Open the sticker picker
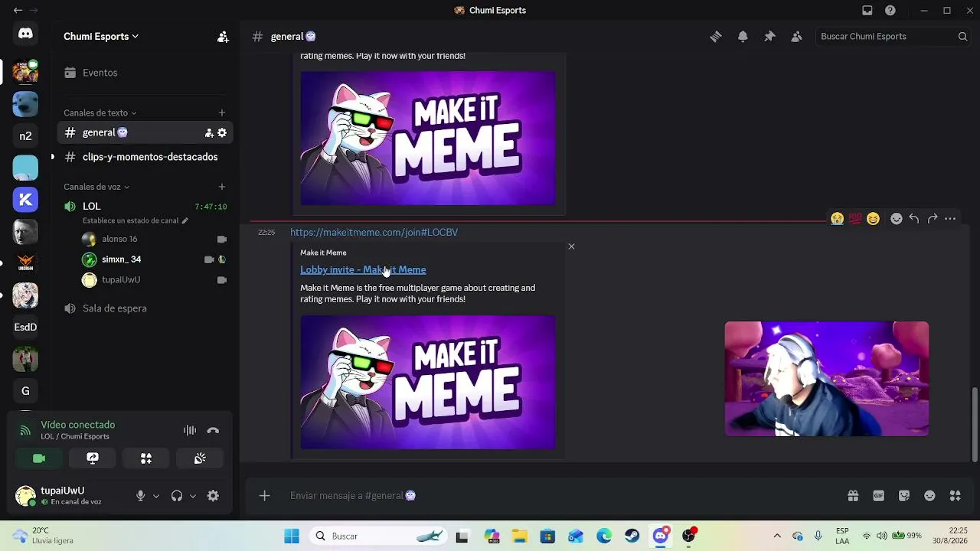The width and height of the screenshot is (980, 551). pos(904,496)
